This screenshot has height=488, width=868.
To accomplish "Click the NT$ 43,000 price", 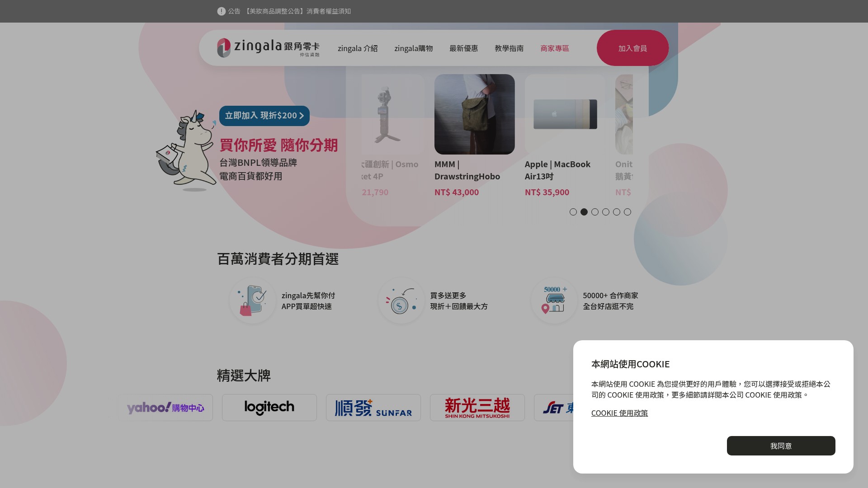I will (457, 192).
